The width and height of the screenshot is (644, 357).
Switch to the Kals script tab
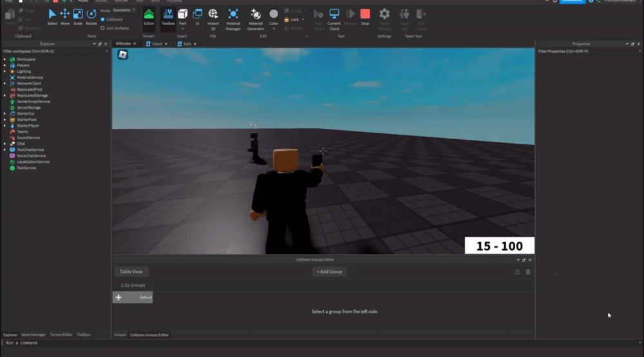pyautogui.click(x=184, y=44)
